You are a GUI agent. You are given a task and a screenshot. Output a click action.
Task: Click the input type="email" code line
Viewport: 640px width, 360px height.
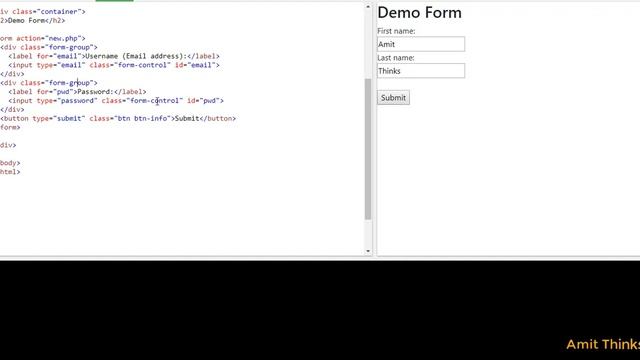pyautogui.click(x=114, y=65)
